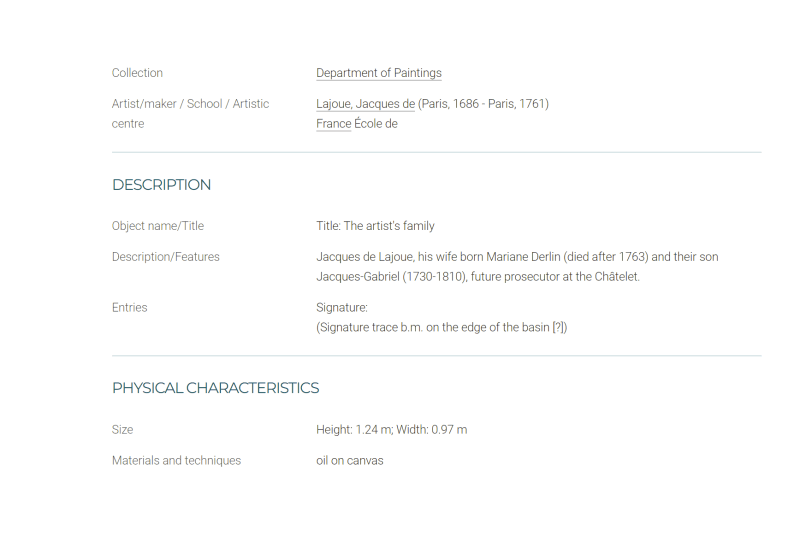
Task: Click the description mentioning Mariane Derlin
Action: [517, 266]
